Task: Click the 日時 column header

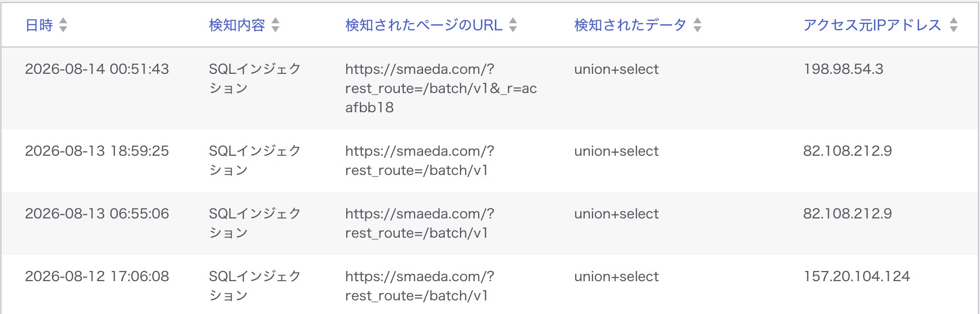Action: coord(39,25)
